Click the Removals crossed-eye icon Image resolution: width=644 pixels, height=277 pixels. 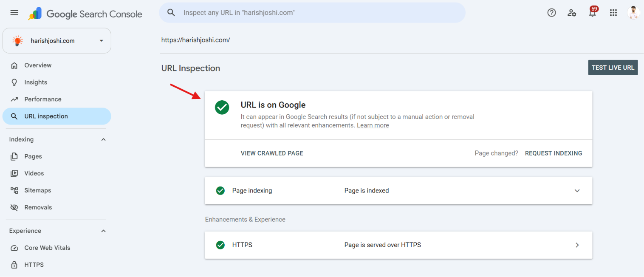tap(14, 207)
